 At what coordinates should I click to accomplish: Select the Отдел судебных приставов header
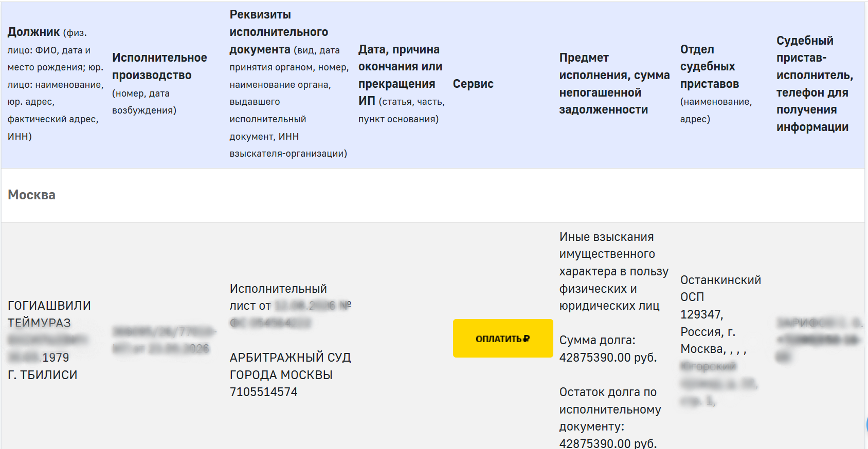(716, 84)
